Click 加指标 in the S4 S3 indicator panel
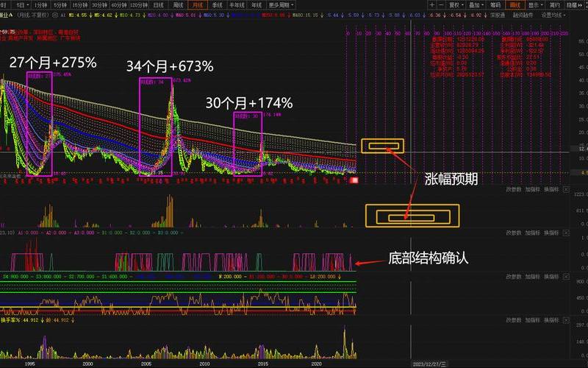 click(532, 277)
